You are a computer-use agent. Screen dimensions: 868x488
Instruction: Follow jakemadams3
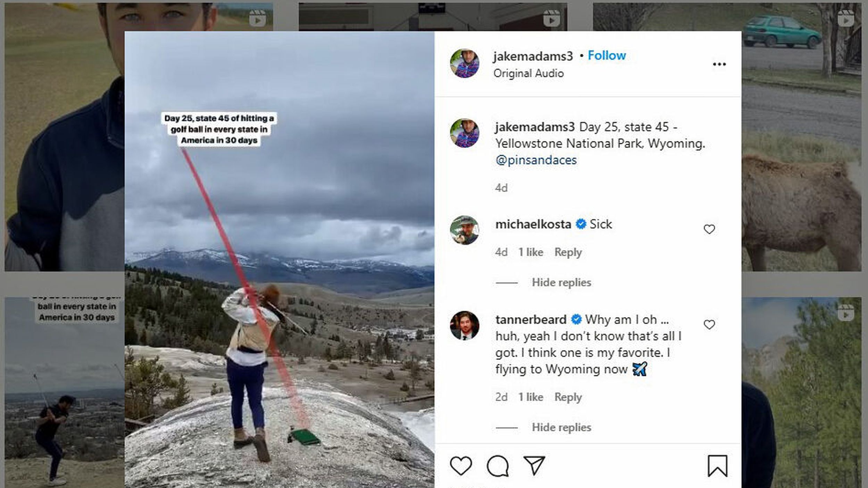[607, 56]
